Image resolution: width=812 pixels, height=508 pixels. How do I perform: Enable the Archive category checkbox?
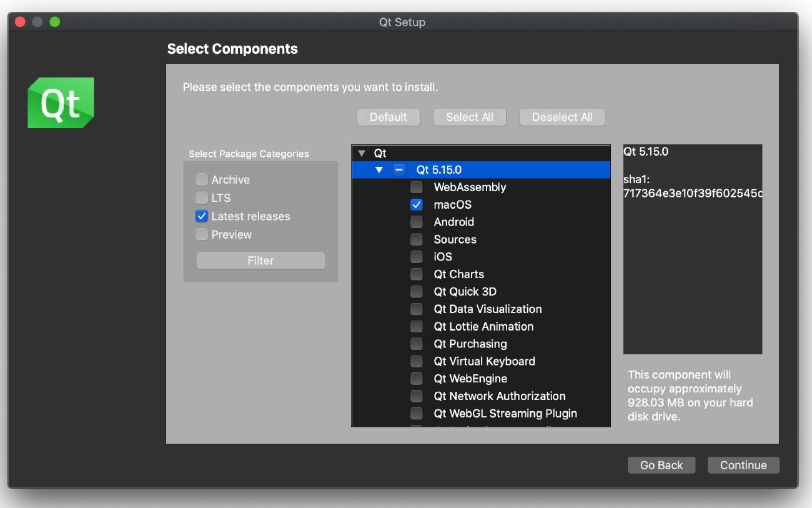pyautogui.click(x=201, y=180)
